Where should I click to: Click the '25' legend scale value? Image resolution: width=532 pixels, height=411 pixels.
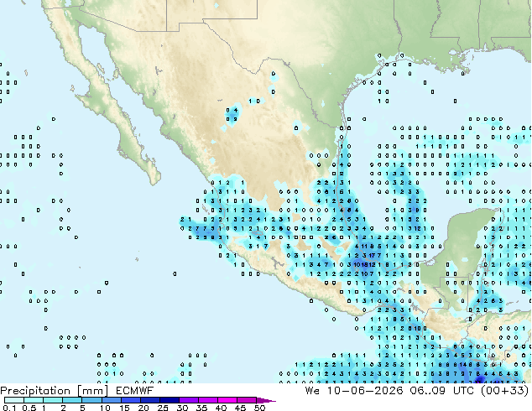(163, 408)
